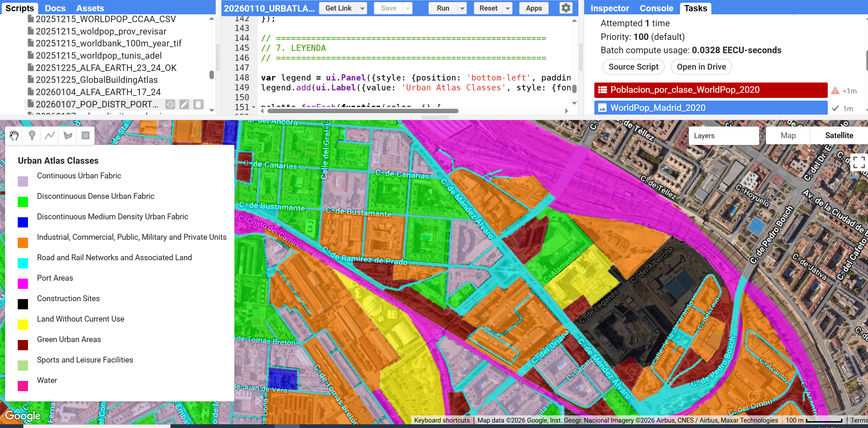Delete the 20260107_POP_DISTR_PORT script via trash icon
This screenshot has width=868, height=428.
click(x=198, y=104)
